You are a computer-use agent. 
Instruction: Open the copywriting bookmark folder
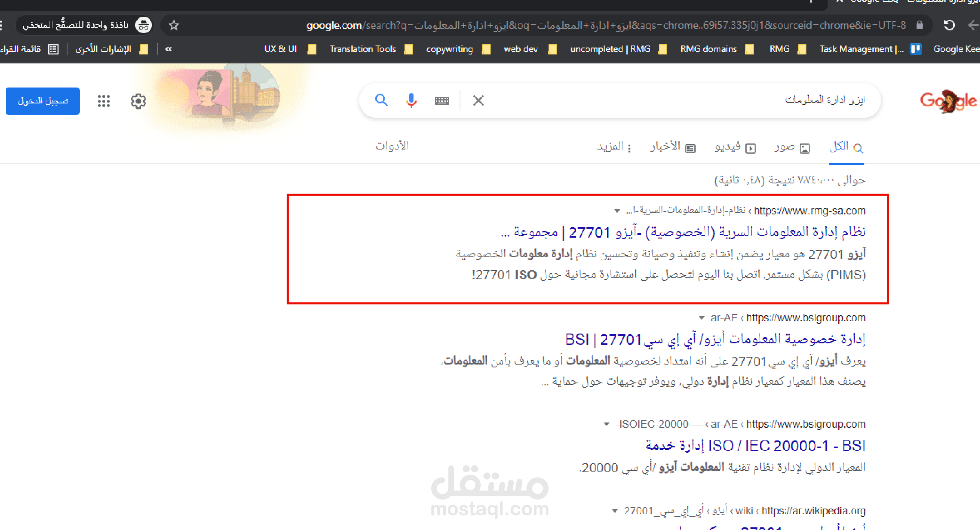tap(458, 49)
